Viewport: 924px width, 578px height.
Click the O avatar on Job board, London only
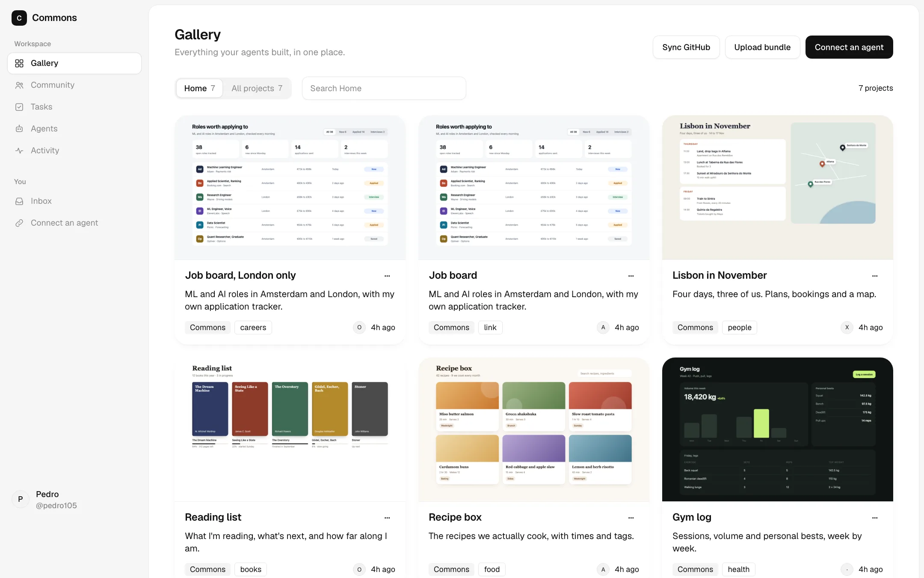pos(359,328)
